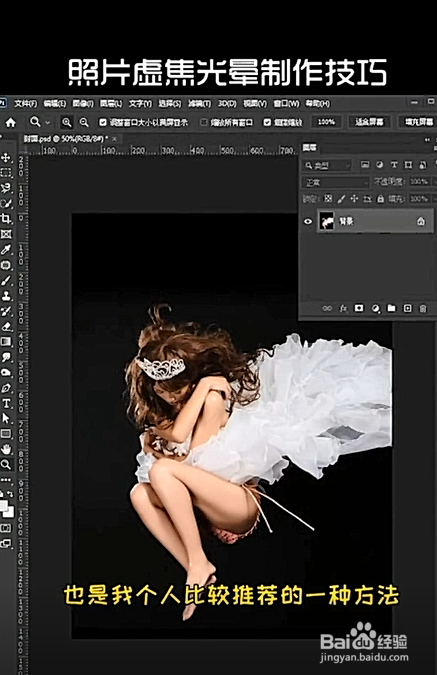Screen dimensions: 437x675
Task: Select the Rectangular Marquee tool
Action: click(6, 173)
